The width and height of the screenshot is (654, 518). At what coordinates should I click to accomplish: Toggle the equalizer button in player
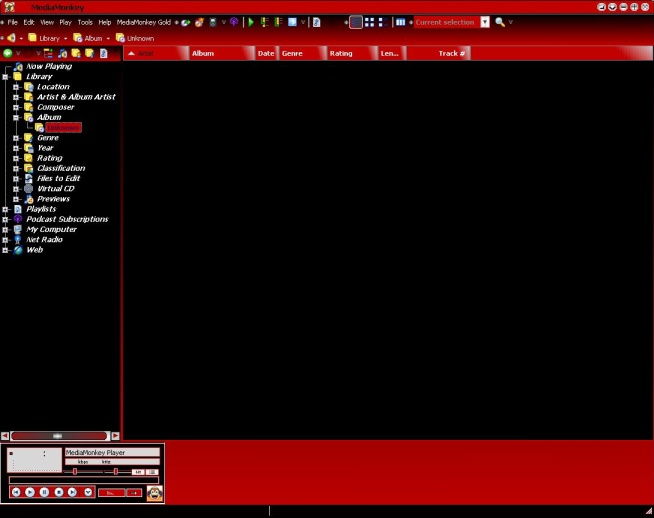[x=138, y=472]
